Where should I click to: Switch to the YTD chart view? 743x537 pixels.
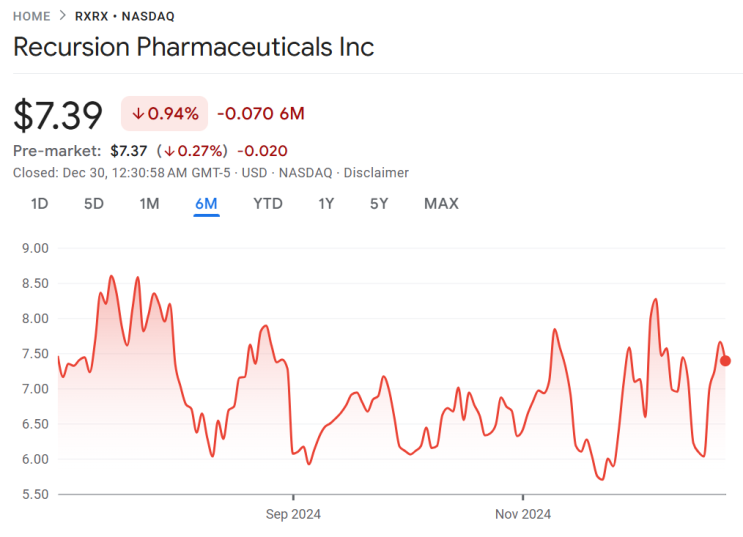click(x=267, y=204)
